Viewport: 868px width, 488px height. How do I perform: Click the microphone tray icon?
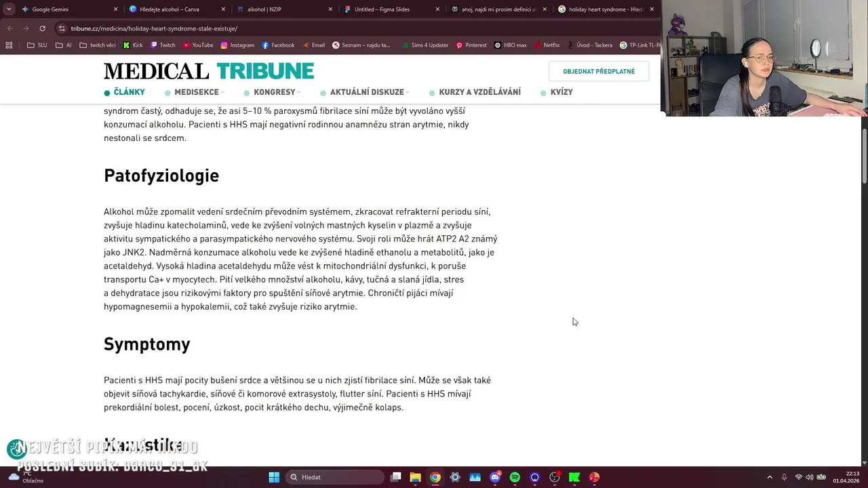(785, 477)
